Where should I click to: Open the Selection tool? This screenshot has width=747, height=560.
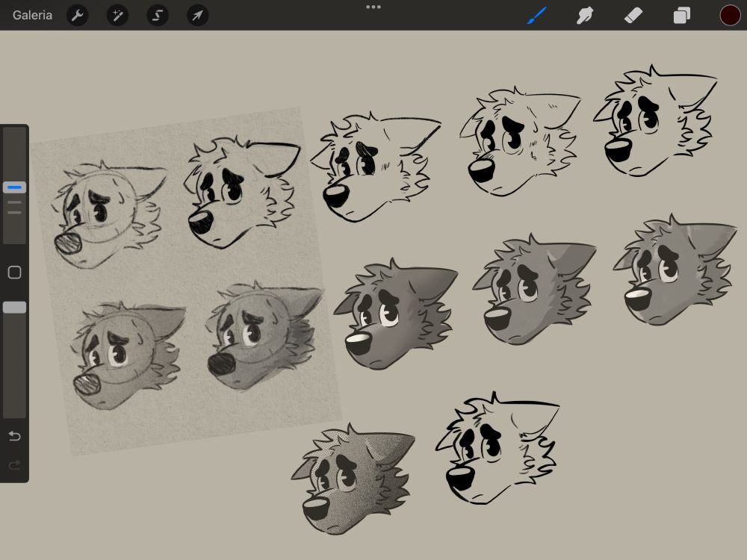(x=158, y=15)
